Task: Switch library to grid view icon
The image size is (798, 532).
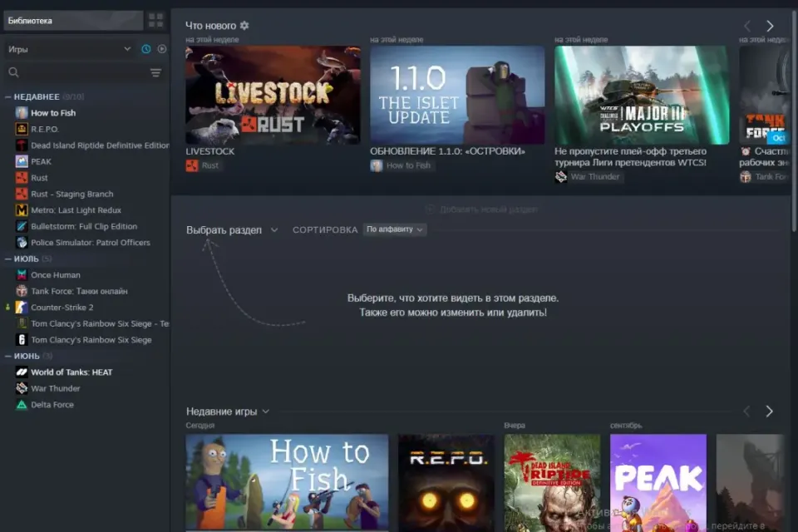Action: pos(155,20)
